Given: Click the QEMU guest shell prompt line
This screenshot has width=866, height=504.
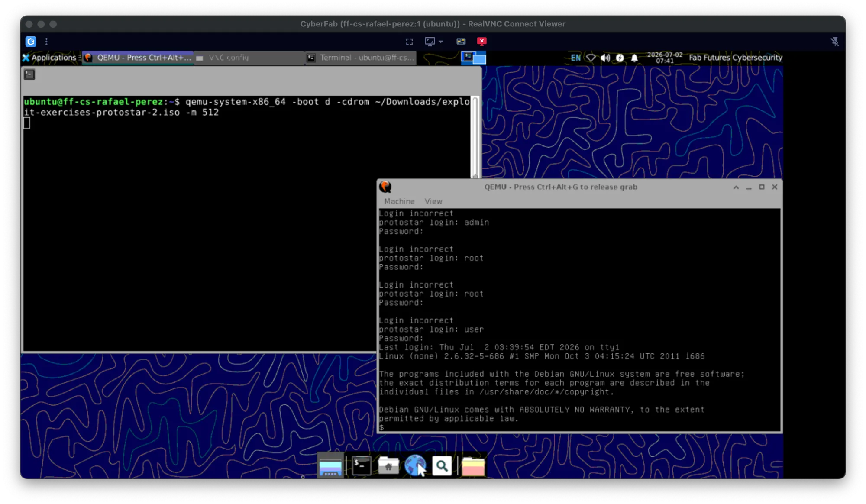Looking at the screenshot, I should (x=381, y=428).
